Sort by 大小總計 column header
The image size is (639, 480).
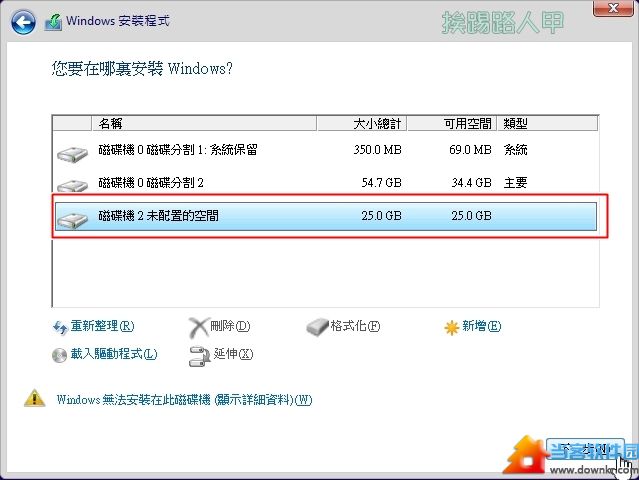(x=361, y=123)
